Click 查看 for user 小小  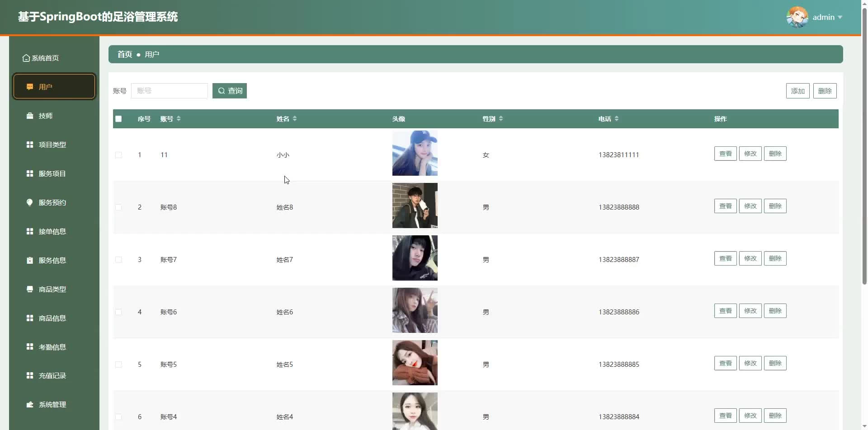point(725,154)
